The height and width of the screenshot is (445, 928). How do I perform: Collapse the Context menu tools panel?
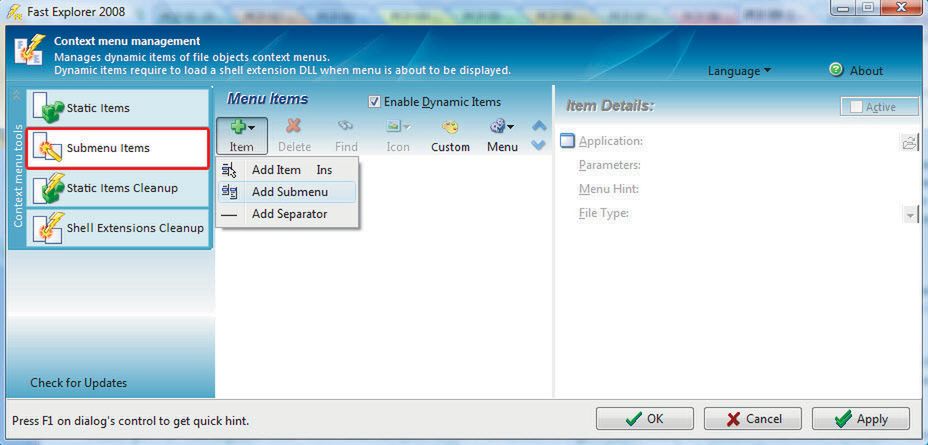(16, 95)
